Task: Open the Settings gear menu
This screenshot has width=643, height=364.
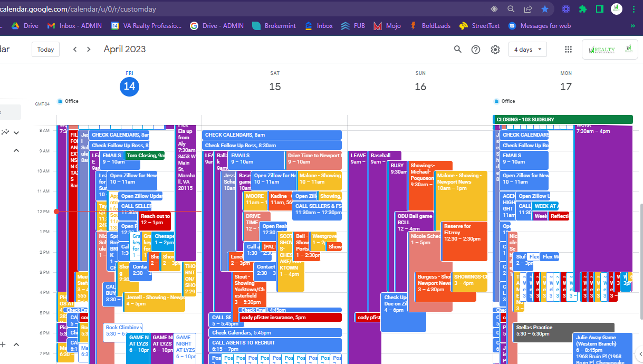Action: pos(495,49)
